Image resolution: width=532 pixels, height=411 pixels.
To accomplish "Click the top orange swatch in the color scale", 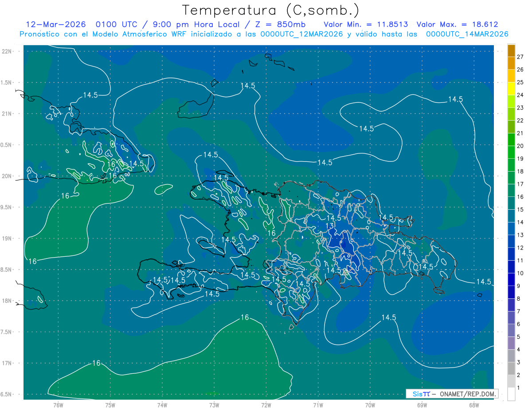I will click(511, 51).
